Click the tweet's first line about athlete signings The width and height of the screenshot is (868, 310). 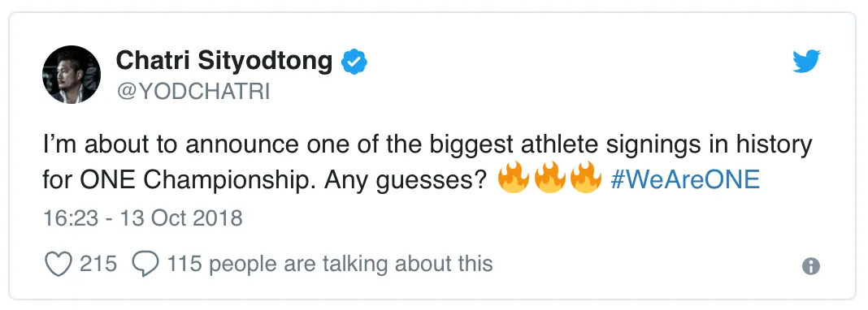[x=427, y=145]
